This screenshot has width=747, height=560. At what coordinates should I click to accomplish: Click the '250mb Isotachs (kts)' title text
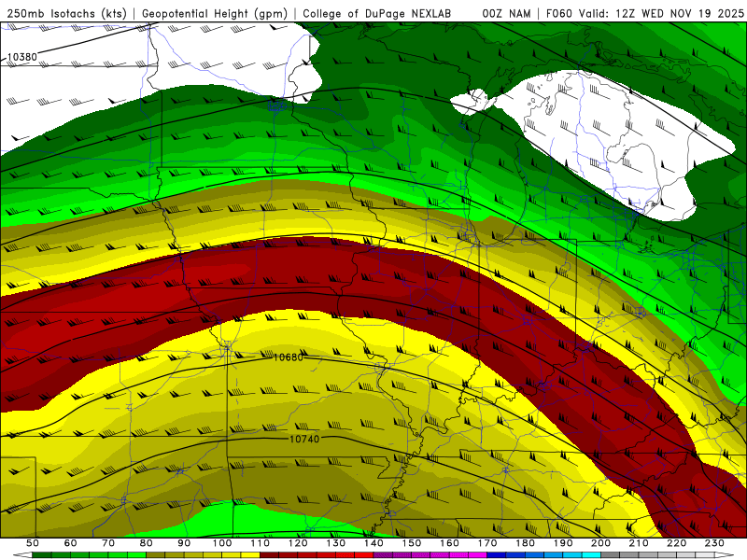(x=66, y=14)
